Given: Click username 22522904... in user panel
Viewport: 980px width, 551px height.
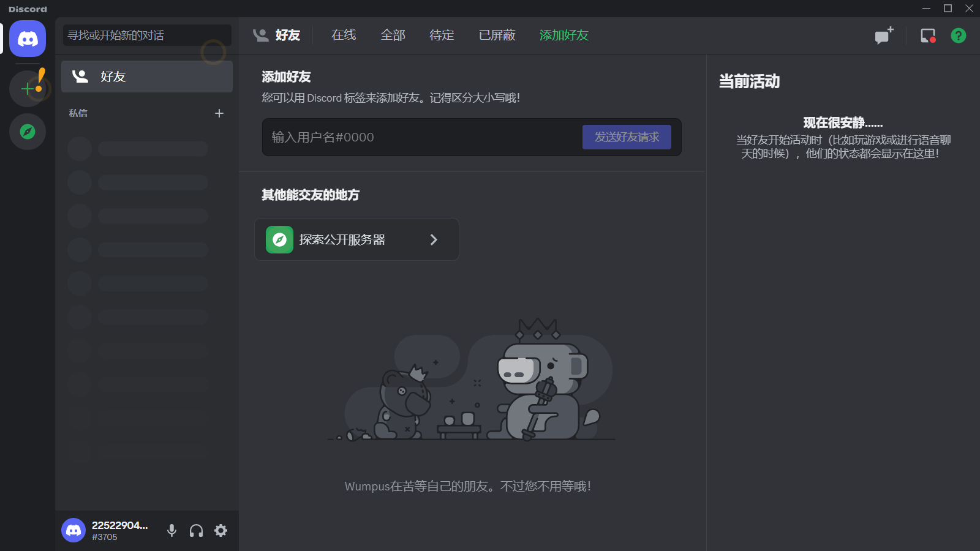Looking at the screenshot, I should coord(120,525).
